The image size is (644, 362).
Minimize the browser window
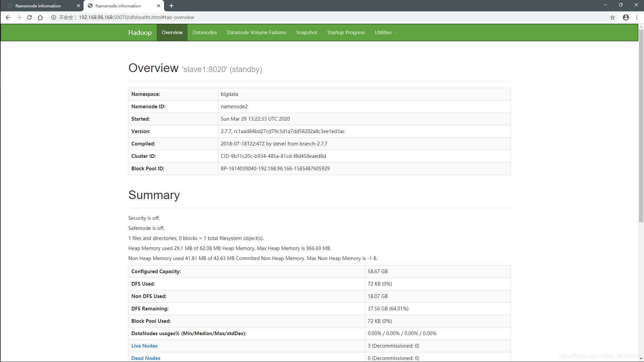(x=605, y=5)
